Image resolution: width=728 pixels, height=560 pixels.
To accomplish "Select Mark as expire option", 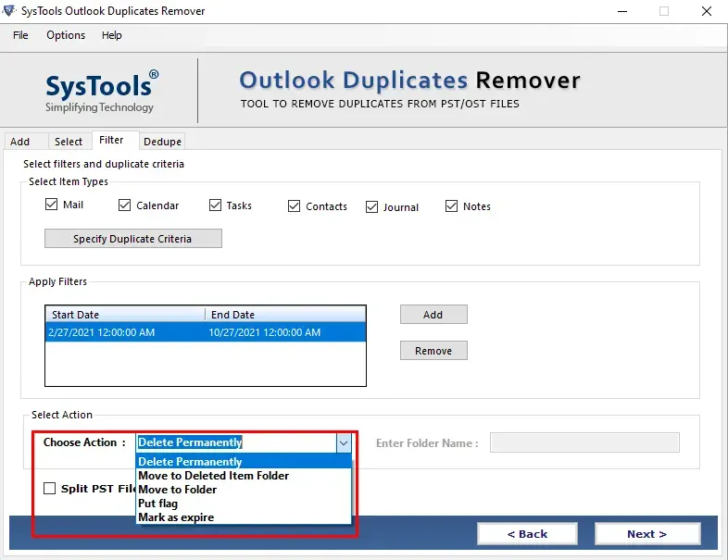I will tap(176, 517).
